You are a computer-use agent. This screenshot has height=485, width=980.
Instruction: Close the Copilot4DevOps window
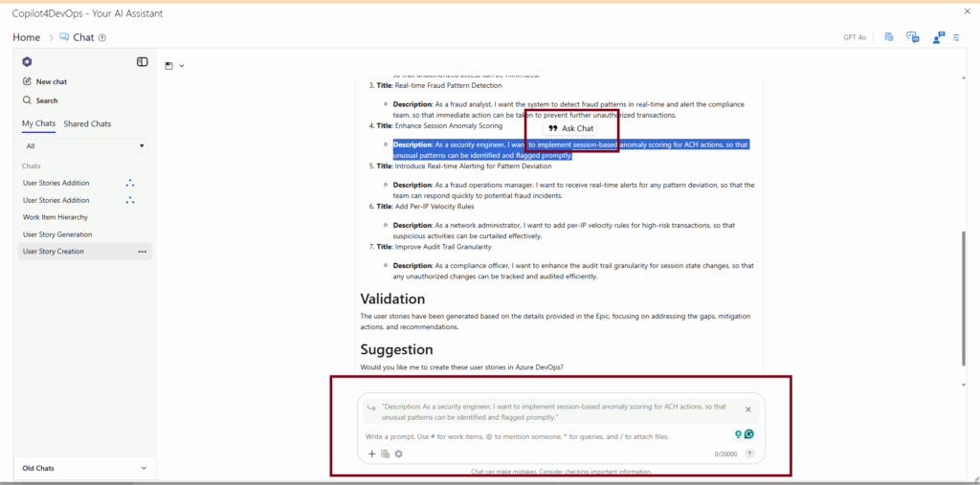tap(968, 11)
